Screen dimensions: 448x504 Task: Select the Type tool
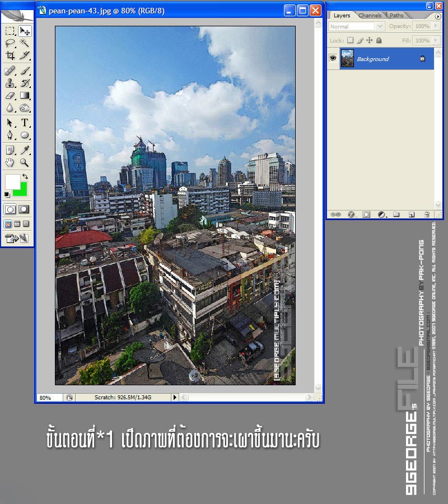(25, 123)
